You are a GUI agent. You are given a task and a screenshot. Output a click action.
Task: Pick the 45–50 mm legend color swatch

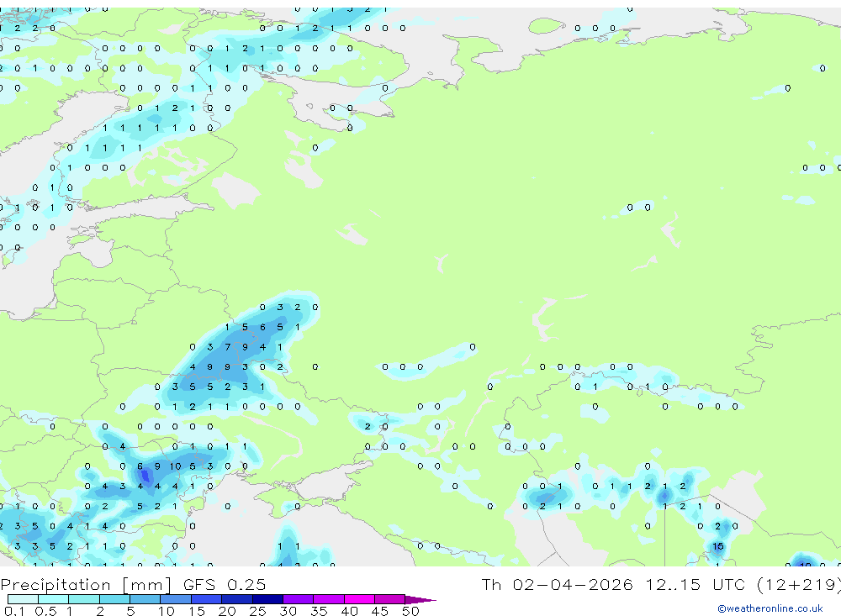tap(390, 599)
